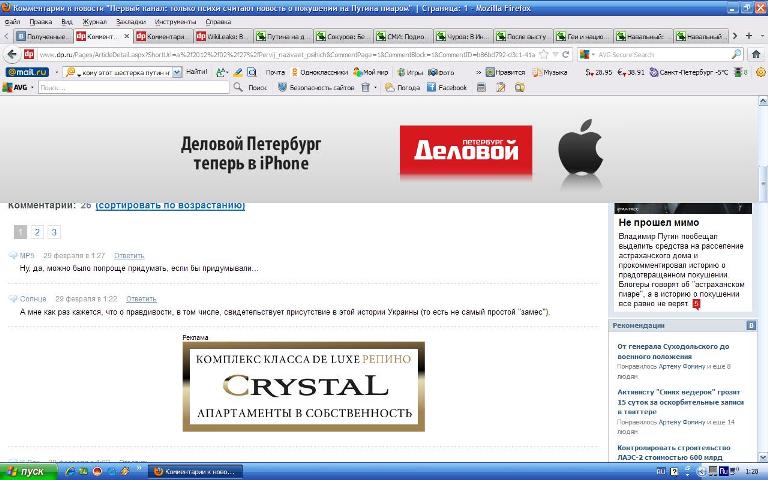Click the Нравится toolbar button

(x=505, y=72)
